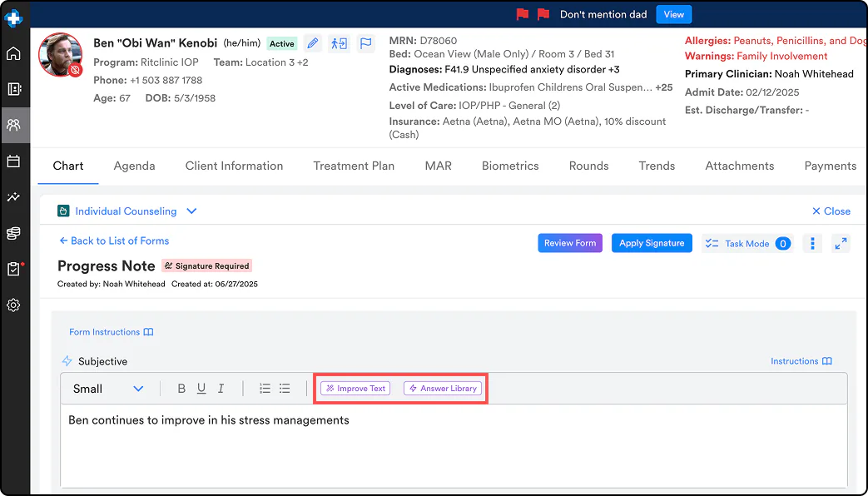Screen dimensions: 868x496
Task: Click the lightning bolt icon beside Subjective
Action: coord(67,361)
